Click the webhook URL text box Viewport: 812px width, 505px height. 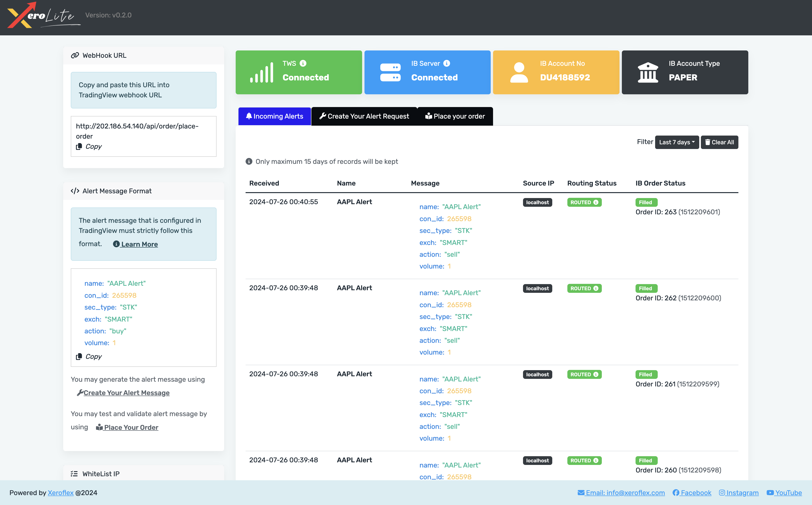(137, 131)
